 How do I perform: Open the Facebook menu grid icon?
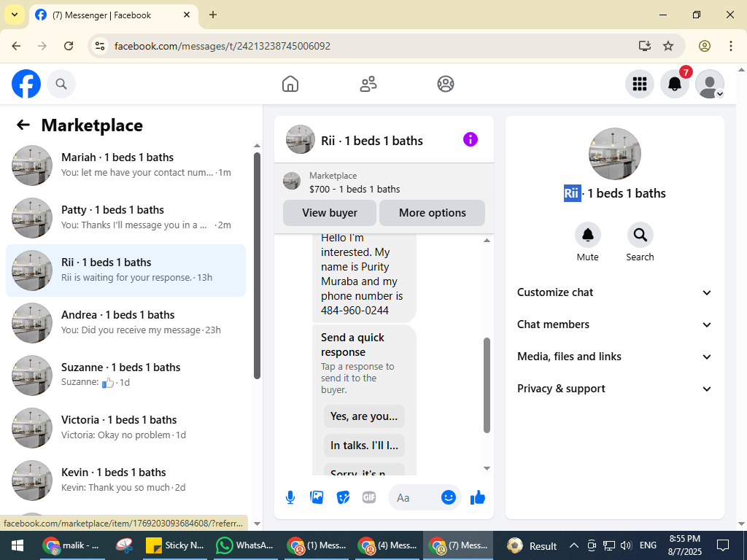[x=639, y=84]
